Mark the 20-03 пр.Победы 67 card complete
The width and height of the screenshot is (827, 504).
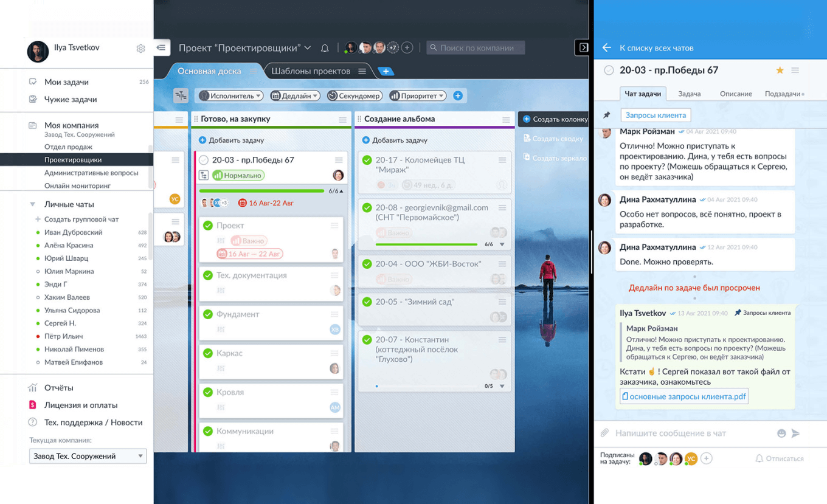(x=204, y=160)
